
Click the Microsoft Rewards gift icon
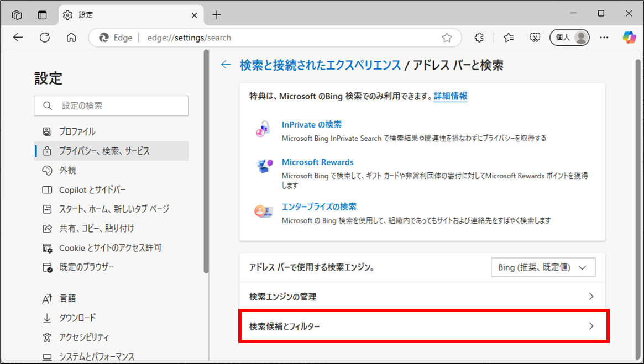tap(264, 166)
